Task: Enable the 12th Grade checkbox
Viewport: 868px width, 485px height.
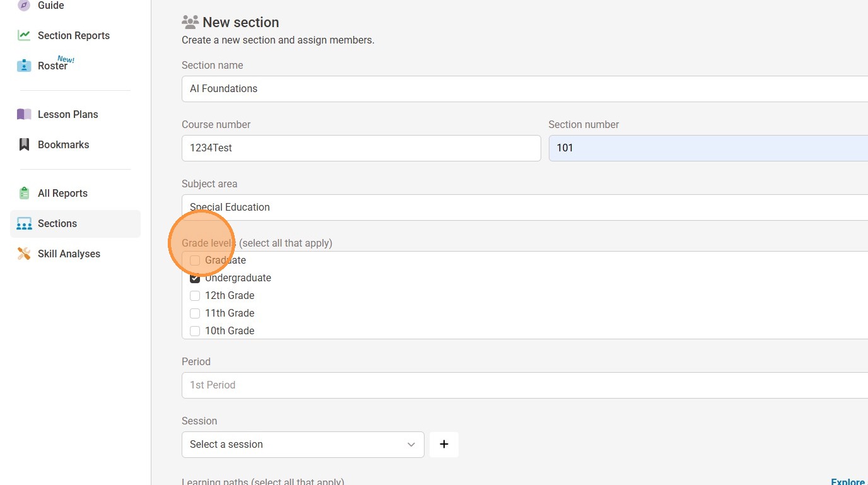Action: tap(195, 296)
